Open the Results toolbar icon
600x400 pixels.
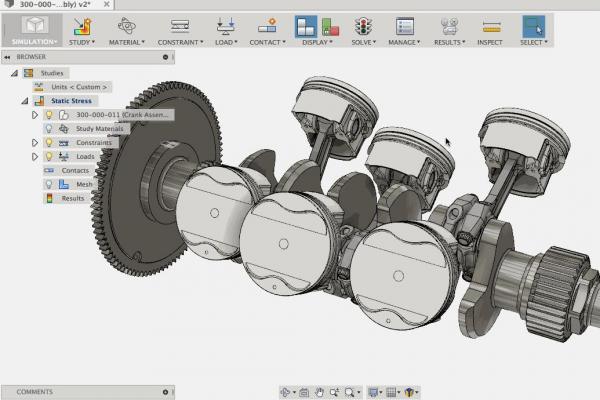[x=448, y=26]
